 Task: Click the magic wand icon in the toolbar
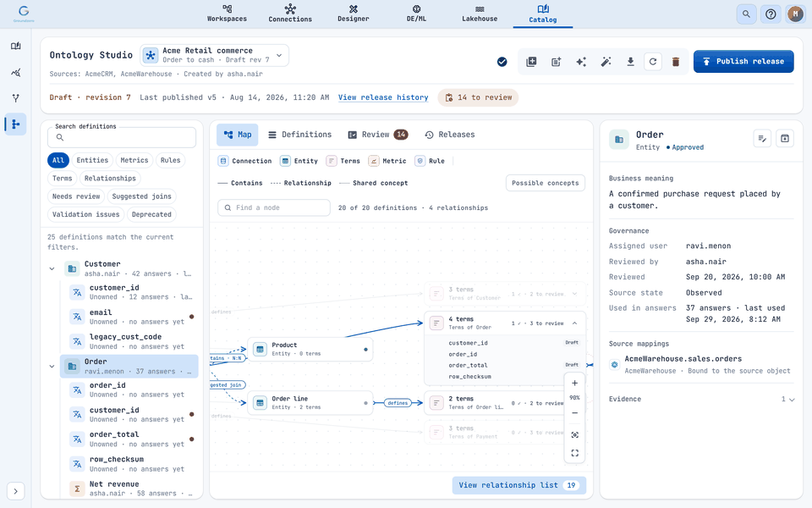[606, 62]
